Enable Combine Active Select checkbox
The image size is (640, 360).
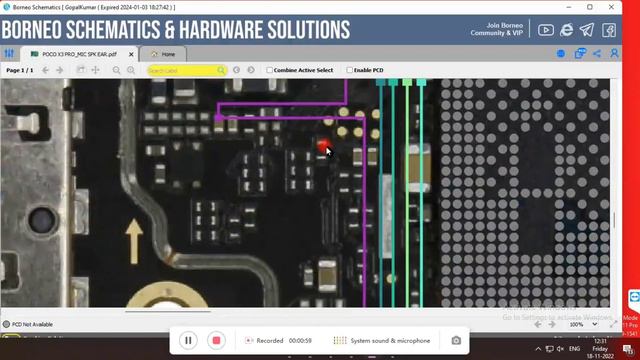(269, 70)
